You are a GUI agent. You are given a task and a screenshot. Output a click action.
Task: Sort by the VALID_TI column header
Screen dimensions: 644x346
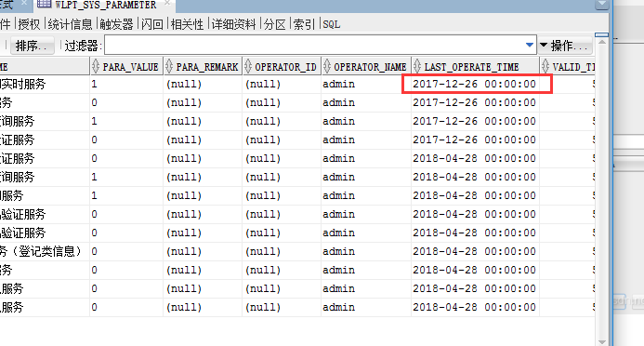click(568, 67)
